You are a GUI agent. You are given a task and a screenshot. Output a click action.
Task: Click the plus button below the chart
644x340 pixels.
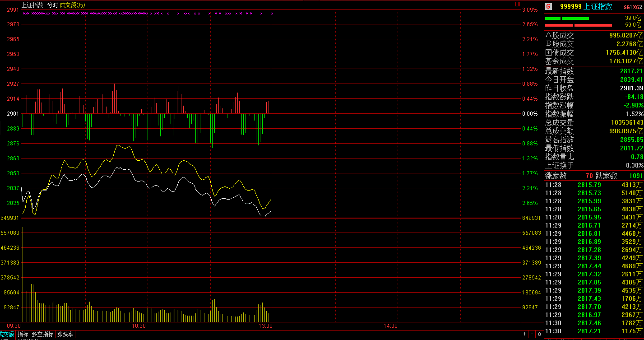524,334
